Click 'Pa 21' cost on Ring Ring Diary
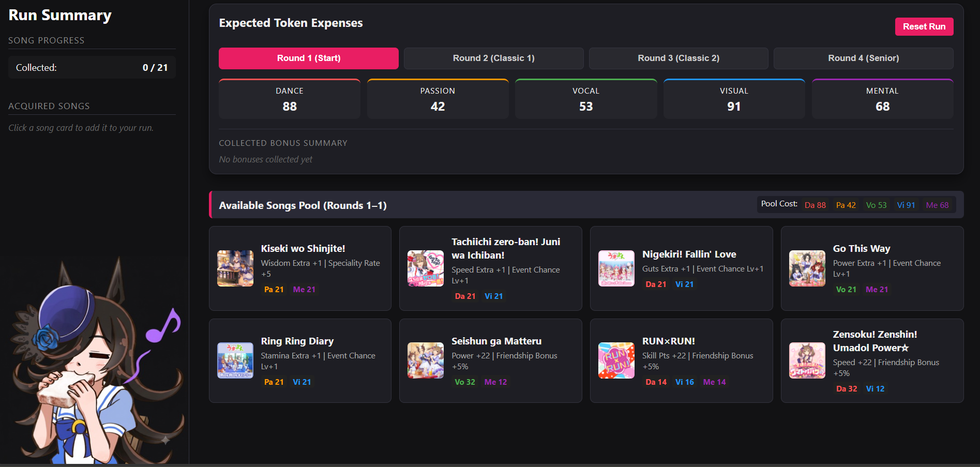 [x=274, y=382]
